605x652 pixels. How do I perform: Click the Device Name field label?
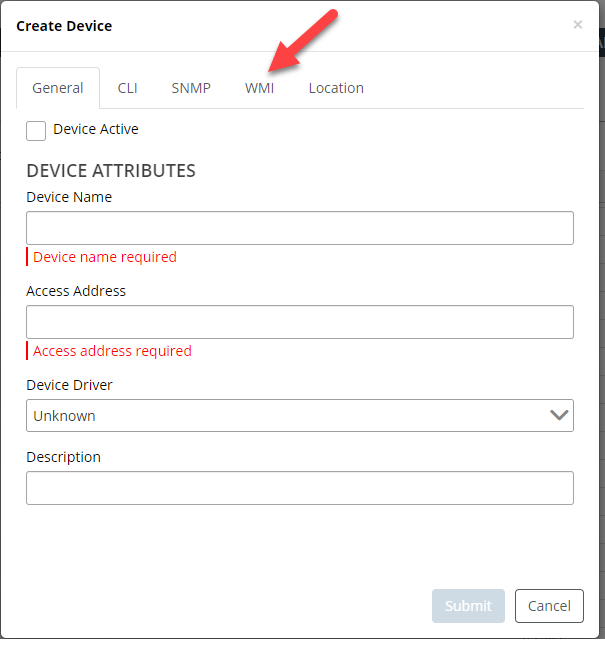(69, 197)
